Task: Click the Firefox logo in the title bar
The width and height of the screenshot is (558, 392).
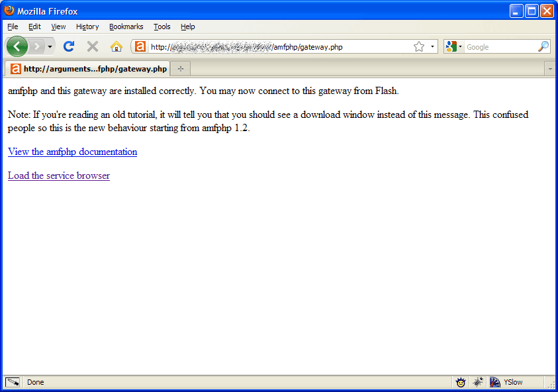Action: (x=9, y=11)
